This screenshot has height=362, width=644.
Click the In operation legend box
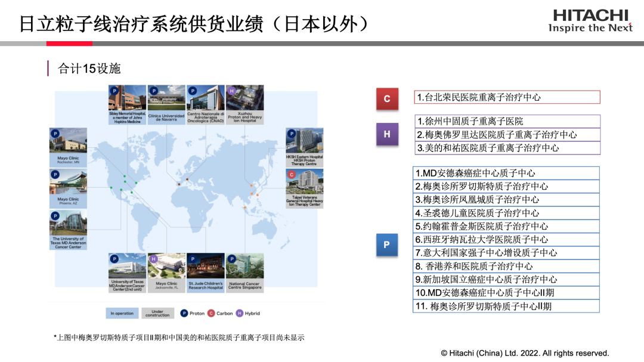pyautogui.click(x=122, y=313)
